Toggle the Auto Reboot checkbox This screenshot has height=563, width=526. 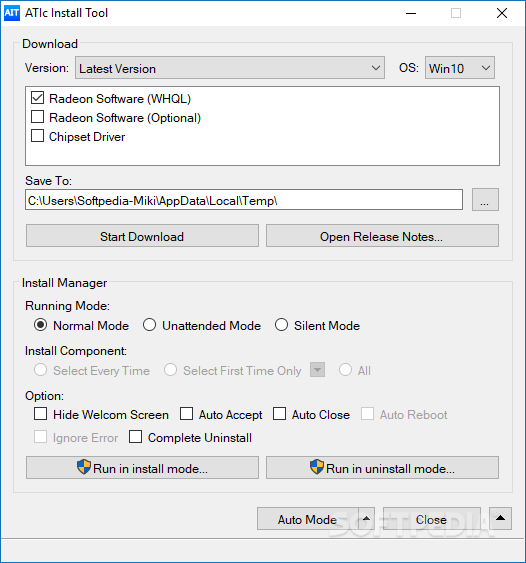click(367, 414)
